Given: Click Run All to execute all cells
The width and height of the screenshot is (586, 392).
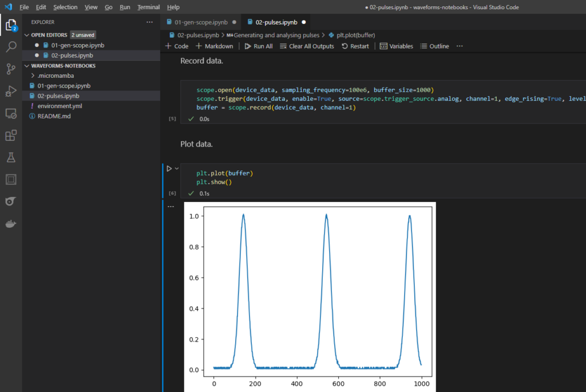Looking at the screenshot, I should pyautogui.click(x=259, y=46).
